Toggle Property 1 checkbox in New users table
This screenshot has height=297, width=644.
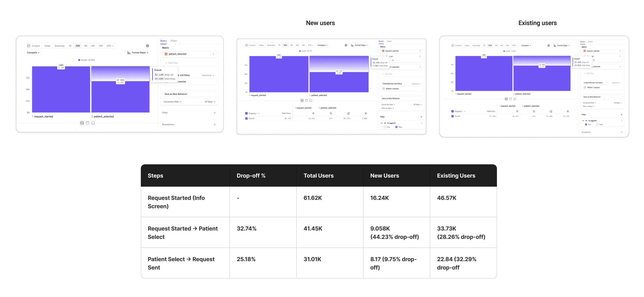[247, 114]
